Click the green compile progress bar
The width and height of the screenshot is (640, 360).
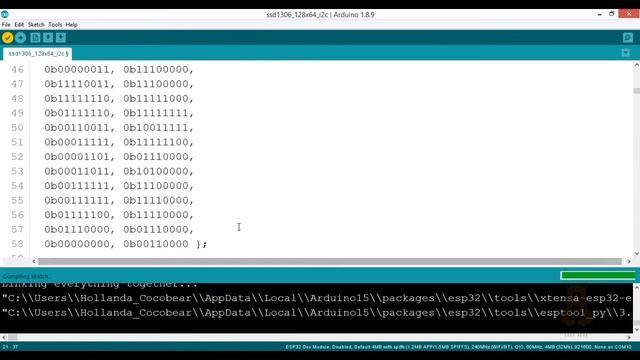(598, 276)
